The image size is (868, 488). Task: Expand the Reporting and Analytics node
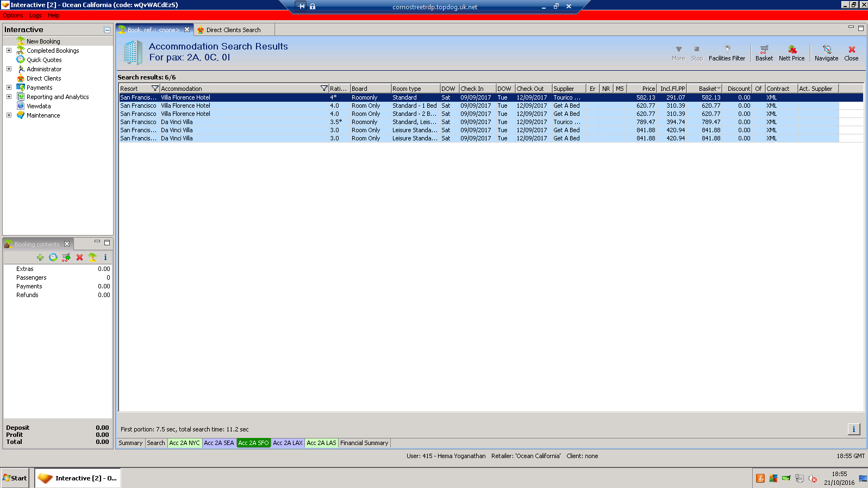point(9,97)
